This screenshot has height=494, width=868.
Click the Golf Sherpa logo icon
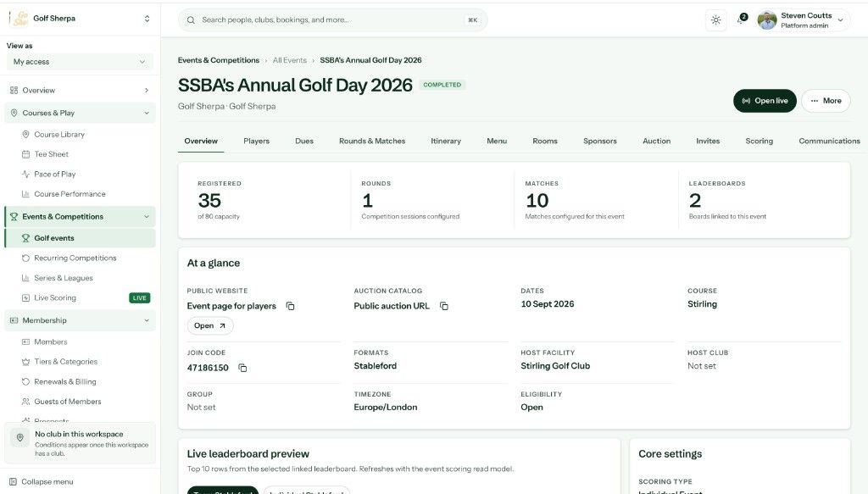click(x=20, y=19)
